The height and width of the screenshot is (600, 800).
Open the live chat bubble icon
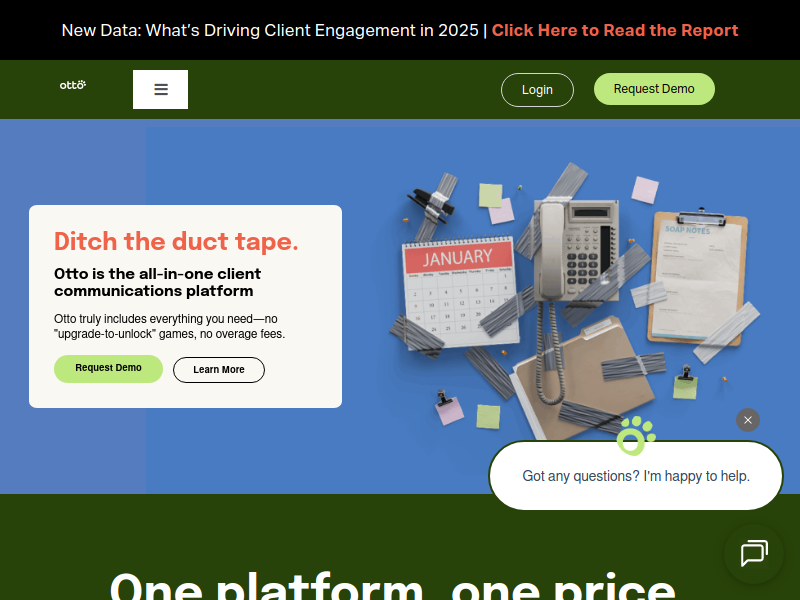click(x=754, y=554)
